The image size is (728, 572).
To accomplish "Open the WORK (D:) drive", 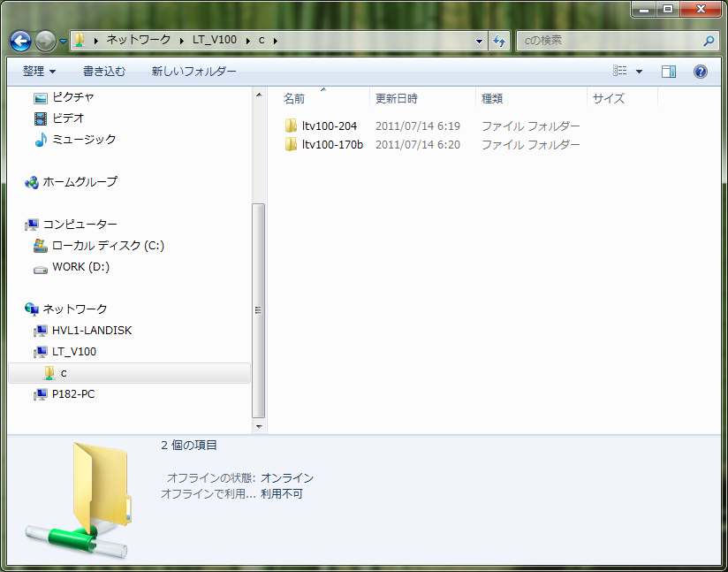I will (80, 267).
